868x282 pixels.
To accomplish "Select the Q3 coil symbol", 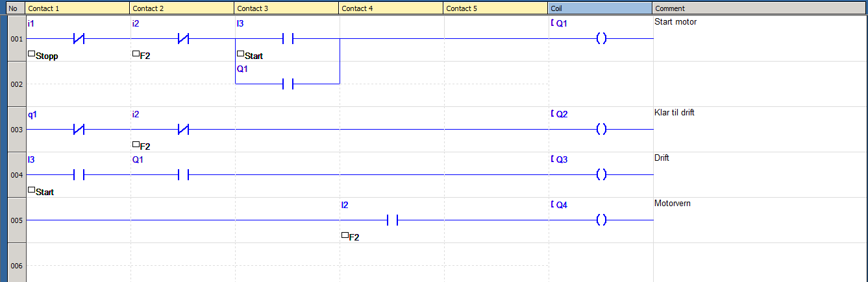I will [x=601, y=175].
